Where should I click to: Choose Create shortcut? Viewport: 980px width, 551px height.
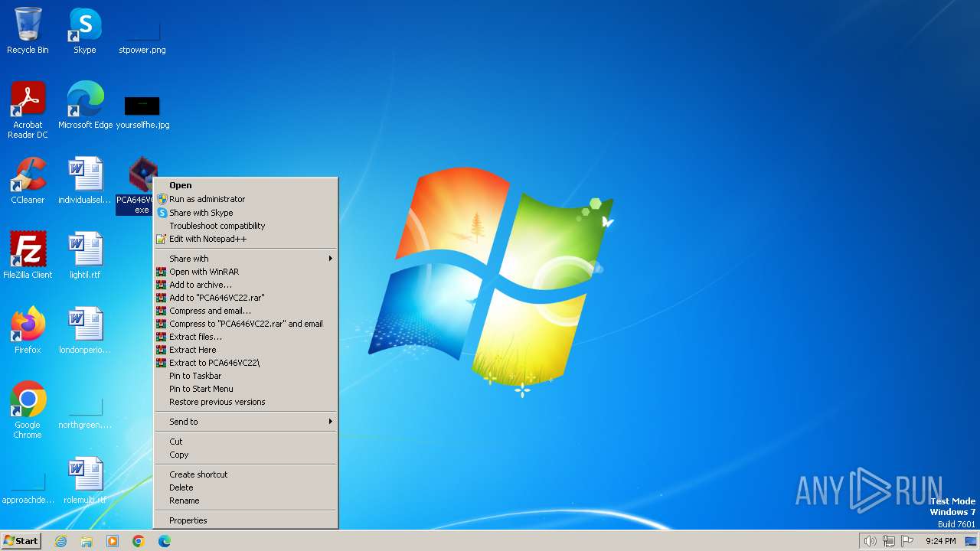[245, 474]
